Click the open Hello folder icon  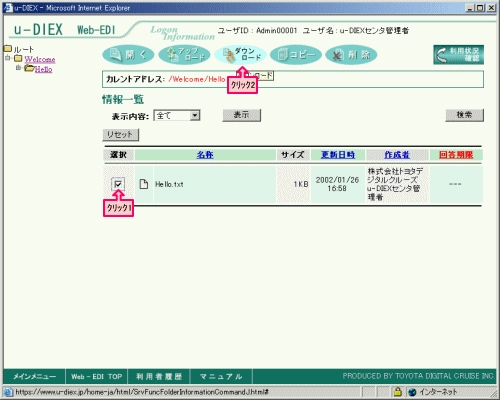pos(29,69)
